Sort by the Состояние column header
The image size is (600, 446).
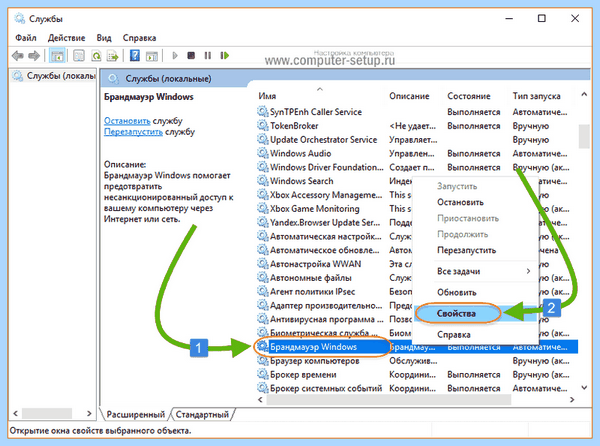coord(469,96)
